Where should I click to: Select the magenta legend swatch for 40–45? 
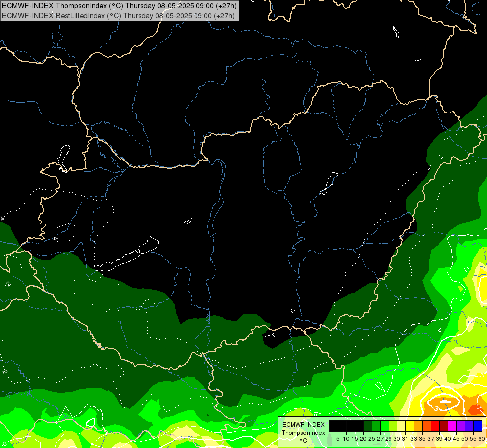coord(452,426)
